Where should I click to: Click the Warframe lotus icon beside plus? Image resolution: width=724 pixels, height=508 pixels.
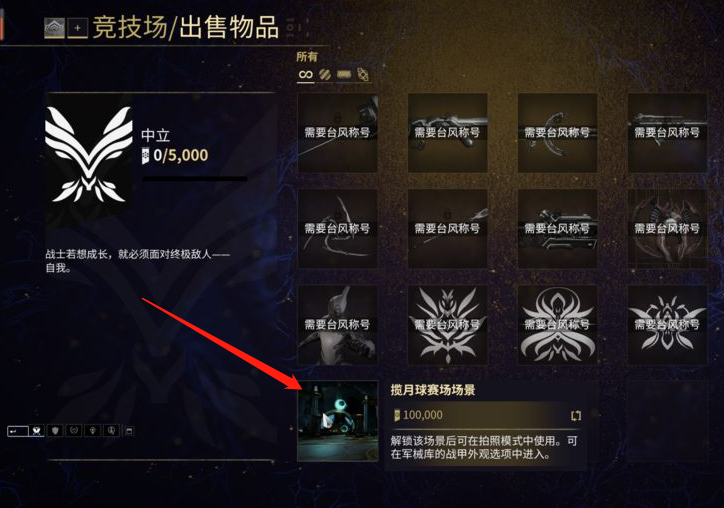54,29
